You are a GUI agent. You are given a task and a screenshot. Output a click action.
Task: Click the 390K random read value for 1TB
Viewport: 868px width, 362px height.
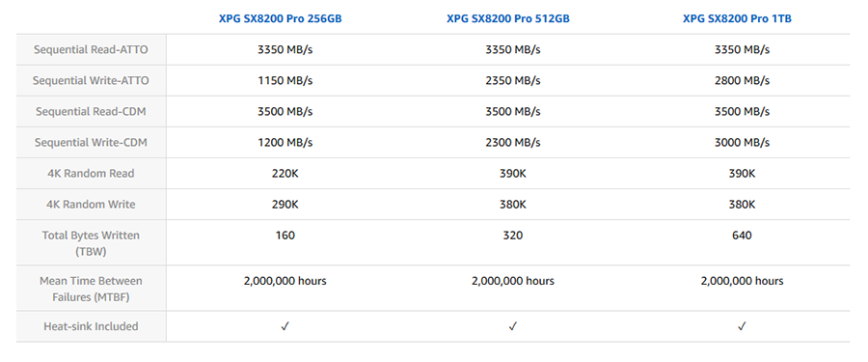[742, 174]
